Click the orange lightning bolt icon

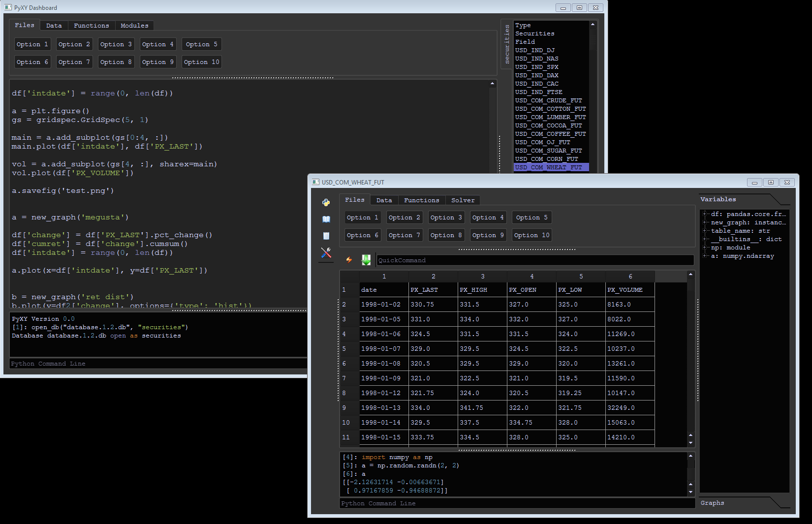(x=349, y=260)
